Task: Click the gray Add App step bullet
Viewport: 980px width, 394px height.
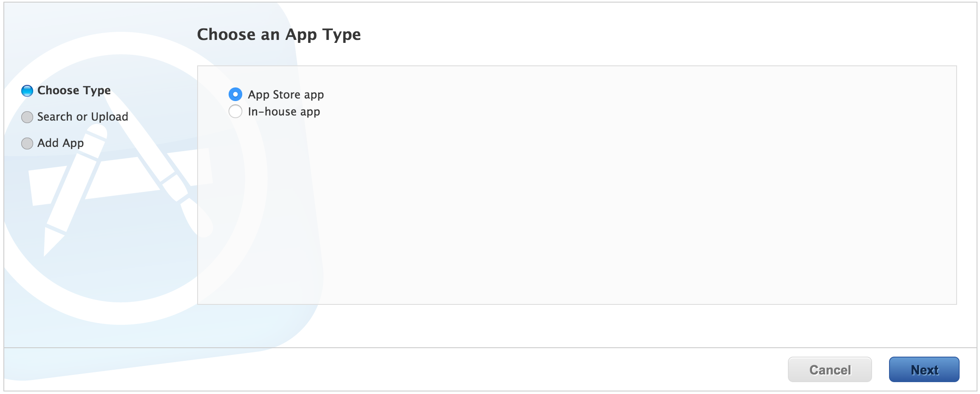Action: [27, 144]
